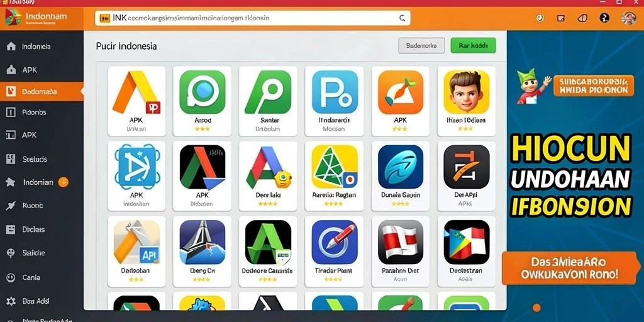Viewport: 644px width, 322px height.
Task: Open the Det APri dark app
Action: (x=466, y=176)
